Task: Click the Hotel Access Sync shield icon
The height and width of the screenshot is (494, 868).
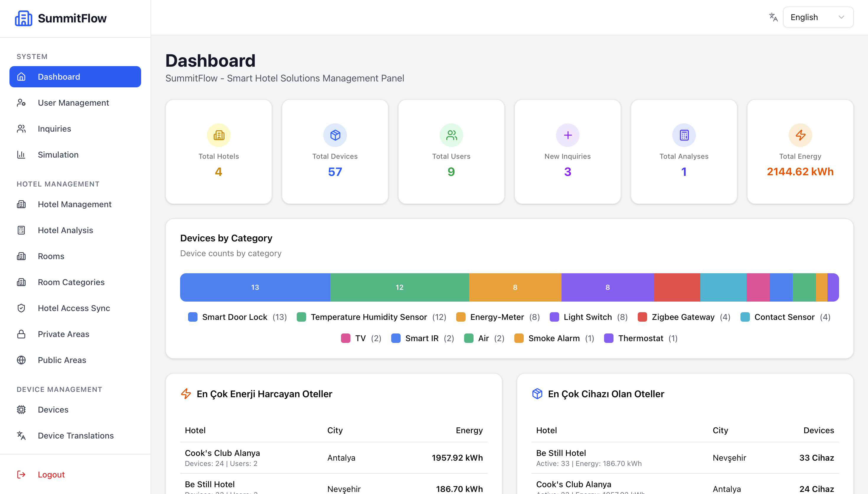Action: click(21, 308)
